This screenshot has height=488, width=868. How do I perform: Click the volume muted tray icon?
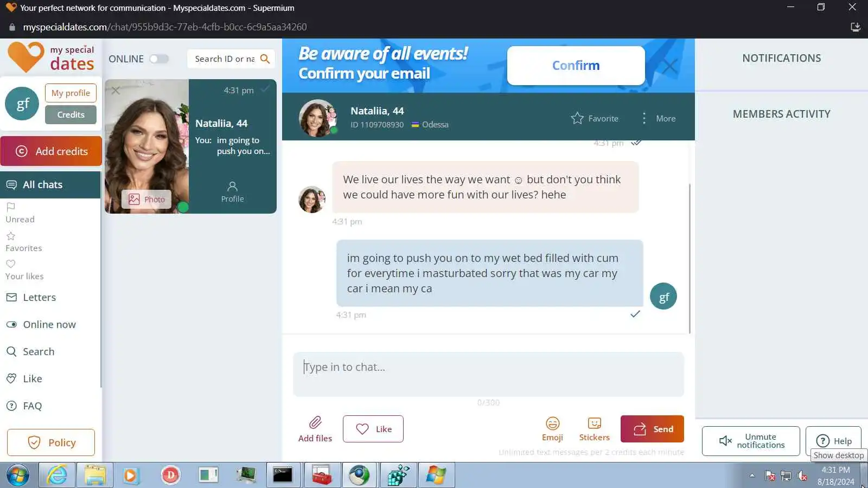pyautogui.click(x=802, y=476)
